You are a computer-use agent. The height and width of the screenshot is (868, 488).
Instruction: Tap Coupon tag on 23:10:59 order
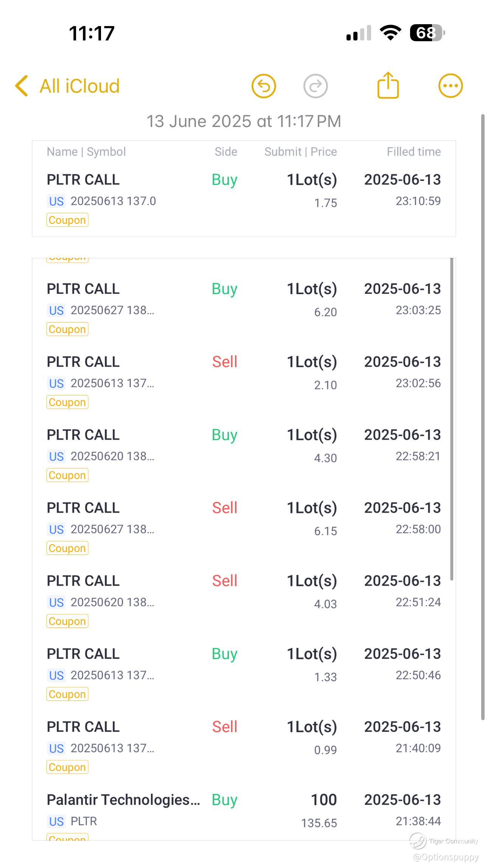(x=67, y=220)
